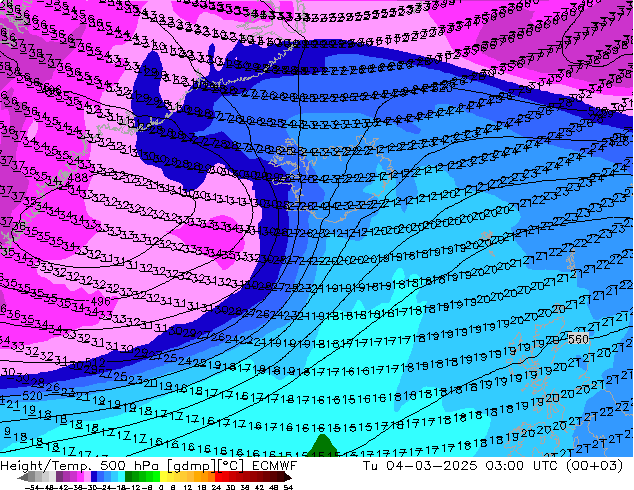This screenshot has height=490, width=634.
Task: Click the "Tu" weekday text
Action: point(371,466)
